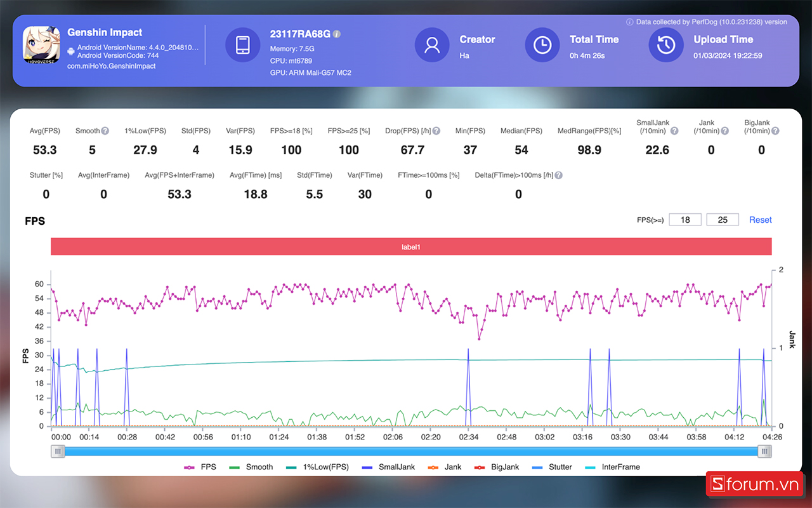Select the red label1 bar

pyautogui.click(x=411, y=247)
